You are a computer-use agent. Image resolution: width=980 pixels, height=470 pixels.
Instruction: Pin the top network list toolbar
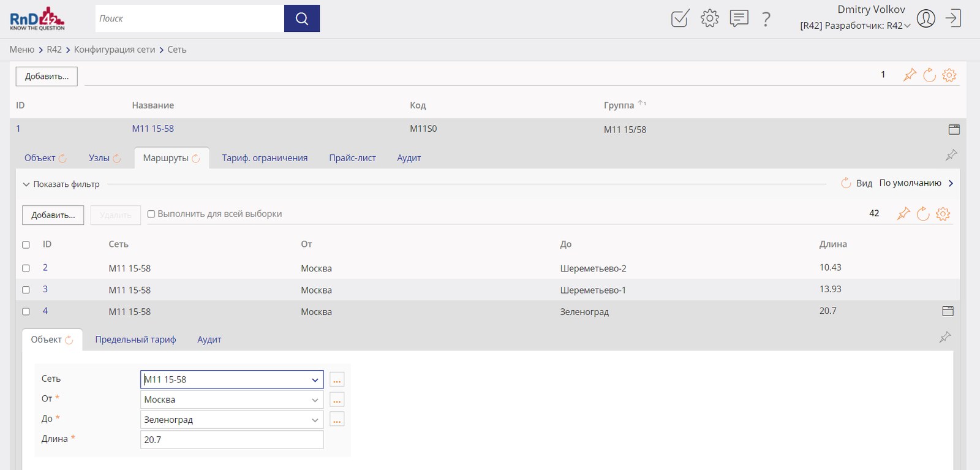tap(910, 75)
